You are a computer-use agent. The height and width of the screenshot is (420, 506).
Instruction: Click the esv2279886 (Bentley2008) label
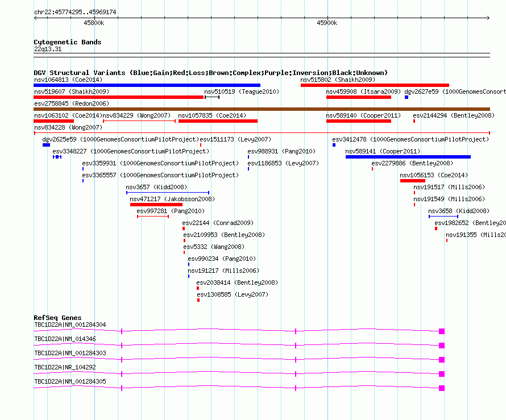coord(412,163)
